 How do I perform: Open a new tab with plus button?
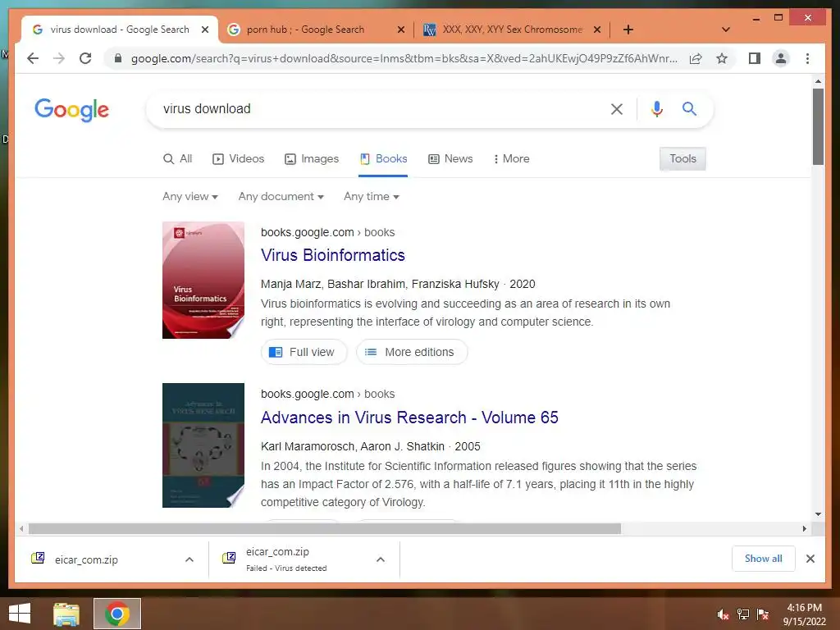(x=628, y=30)
